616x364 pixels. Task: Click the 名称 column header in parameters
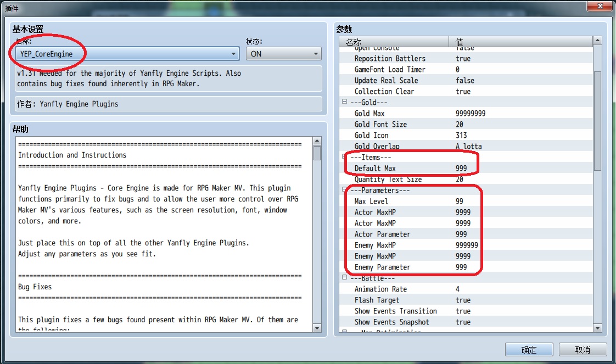click(x=394, y=42)
